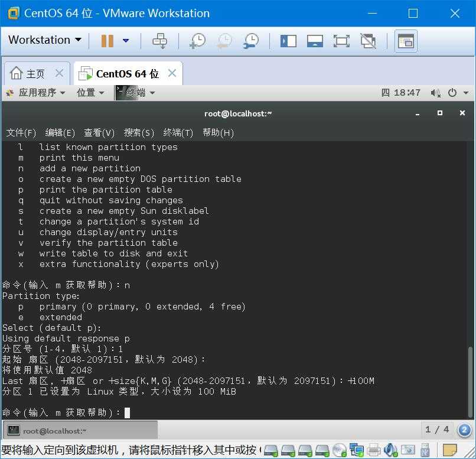Click 'extra functionality (experts only)' line
The width and height of the screenshot is (476, 459).
129,264
